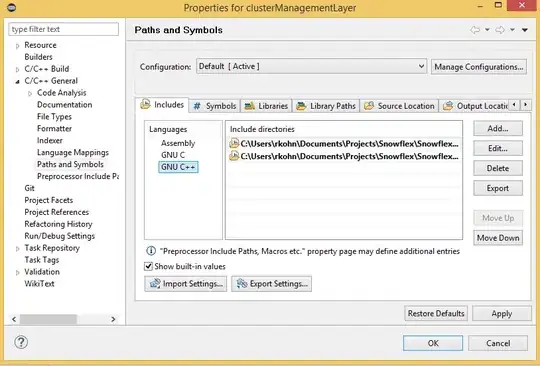Click the Delete button
Viewport: 540px width, 366px height.
tap(498, 168)
